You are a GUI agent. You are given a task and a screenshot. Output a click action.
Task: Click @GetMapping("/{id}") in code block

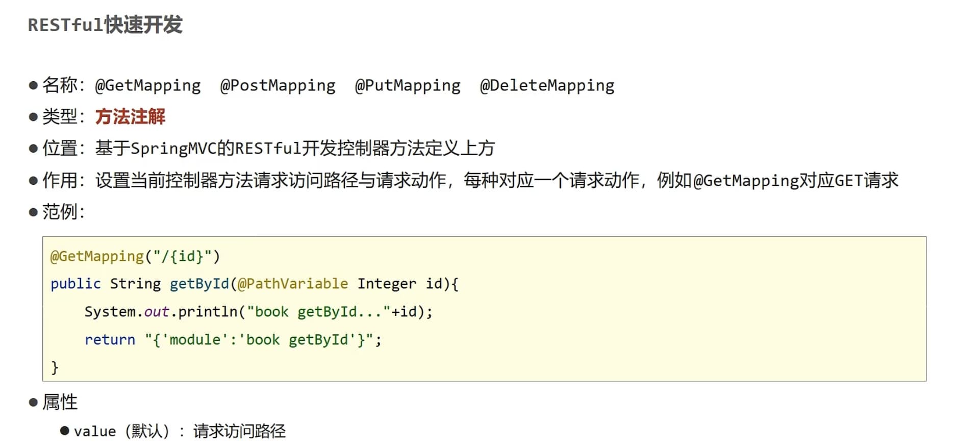click(135, 256)
